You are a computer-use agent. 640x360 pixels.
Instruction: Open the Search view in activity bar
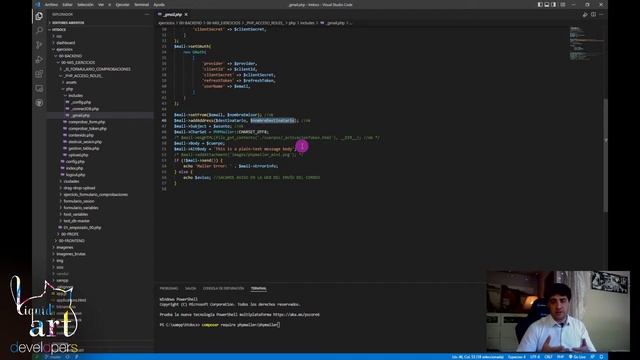click(x=39, y=31)
